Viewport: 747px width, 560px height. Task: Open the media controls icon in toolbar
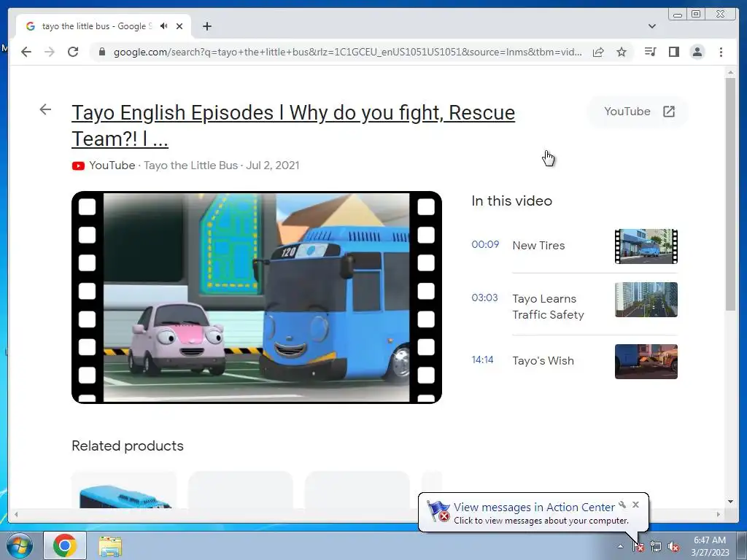tap(650, 52)
